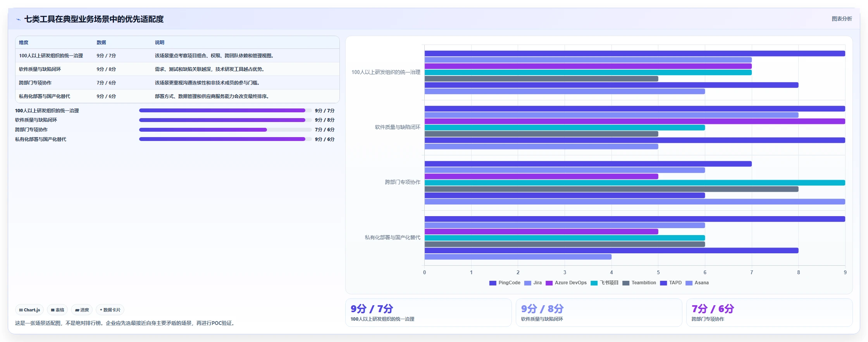Open the 7分 / 6分 data card
This screenshot has width=868, height=342.
[x=769, y=313]
